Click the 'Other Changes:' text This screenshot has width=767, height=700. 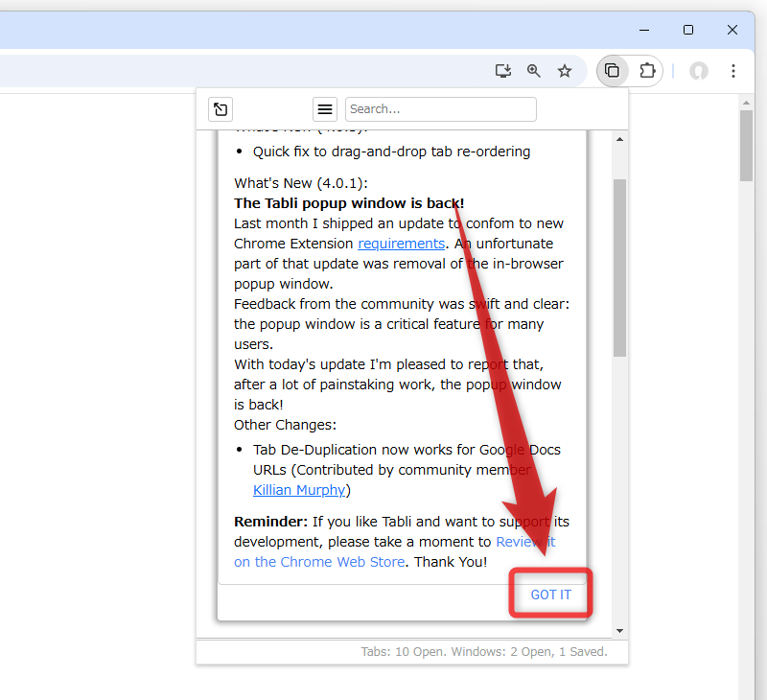pos(285,425)
